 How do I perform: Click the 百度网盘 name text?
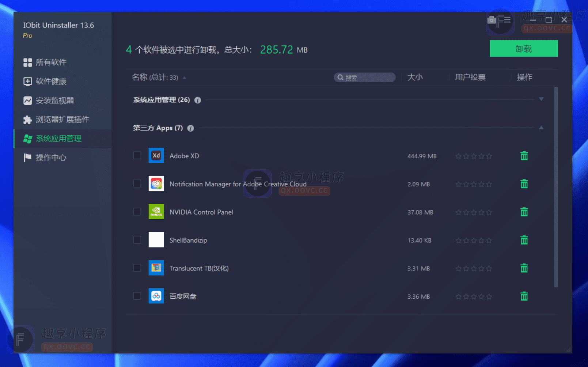[x=183, y=296]
